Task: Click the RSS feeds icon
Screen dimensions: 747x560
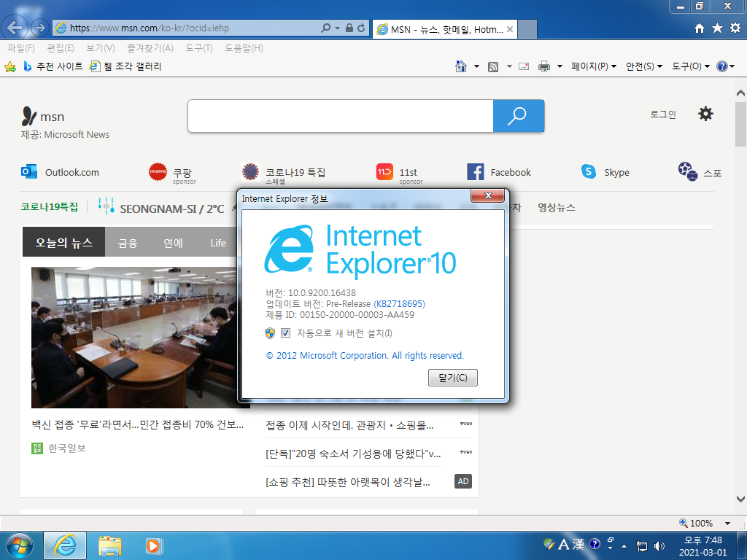Action: coord(493,66)
